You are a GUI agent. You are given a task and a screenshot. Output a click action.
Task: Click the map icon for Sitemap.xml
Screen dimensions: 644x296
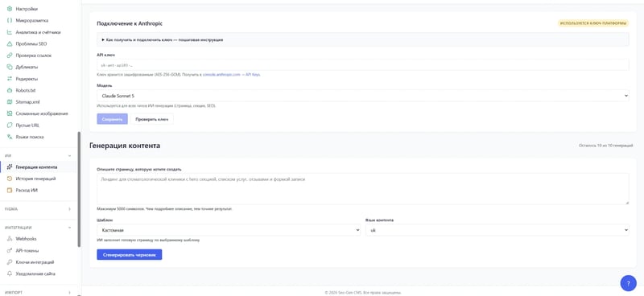(10, 102)
